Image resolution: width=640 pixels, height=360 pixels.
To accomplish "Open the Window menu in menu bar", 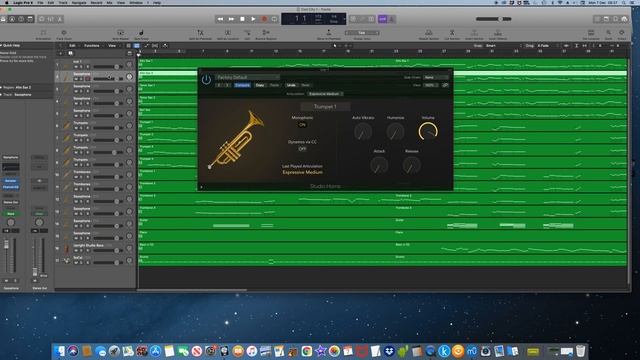I will [x=136, y=2].
